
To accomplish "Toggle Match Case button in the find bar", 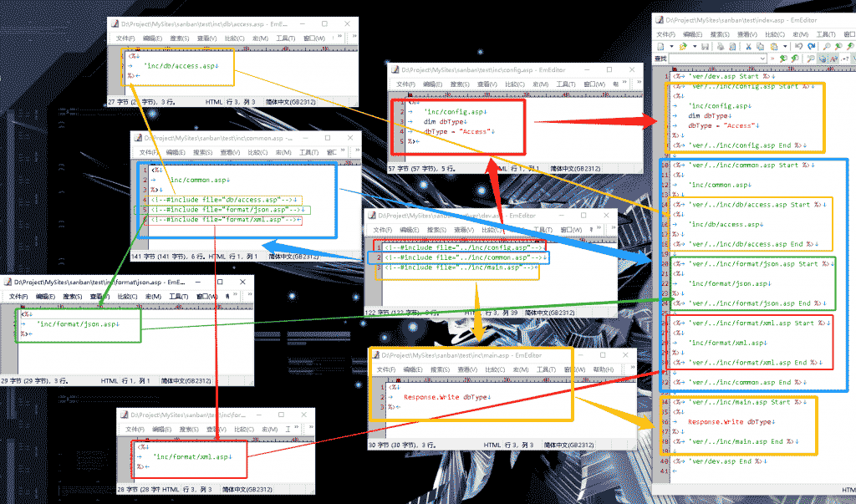I will click(833, 59).
